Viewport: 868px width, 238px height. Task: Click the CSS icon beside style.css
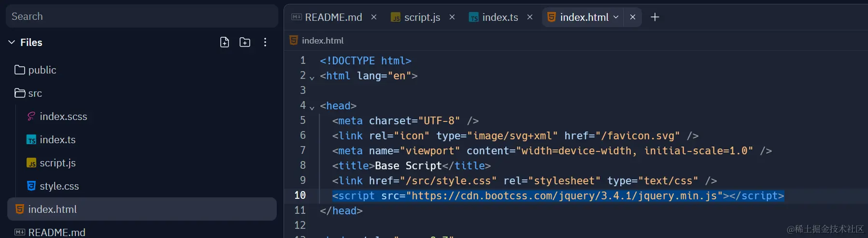pyautogui.click(x=31, y=186)
